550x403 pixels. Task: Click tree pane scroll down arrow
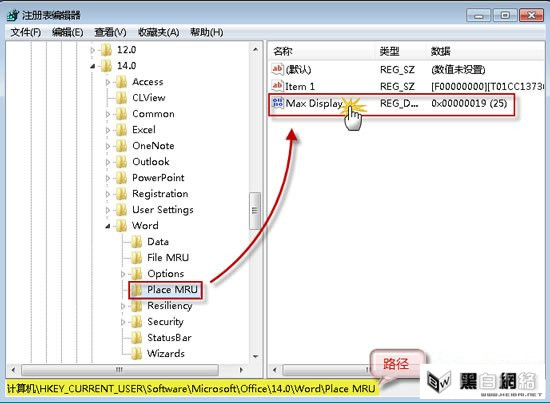point(255,356)
